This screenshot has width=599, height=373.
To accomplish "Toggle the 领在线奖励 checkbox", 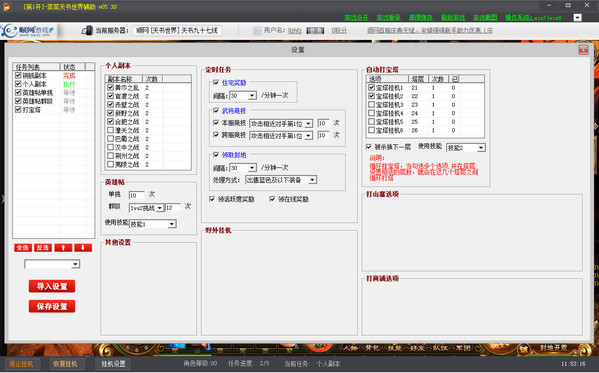I will pyautogui.click(x=272, y=199).
